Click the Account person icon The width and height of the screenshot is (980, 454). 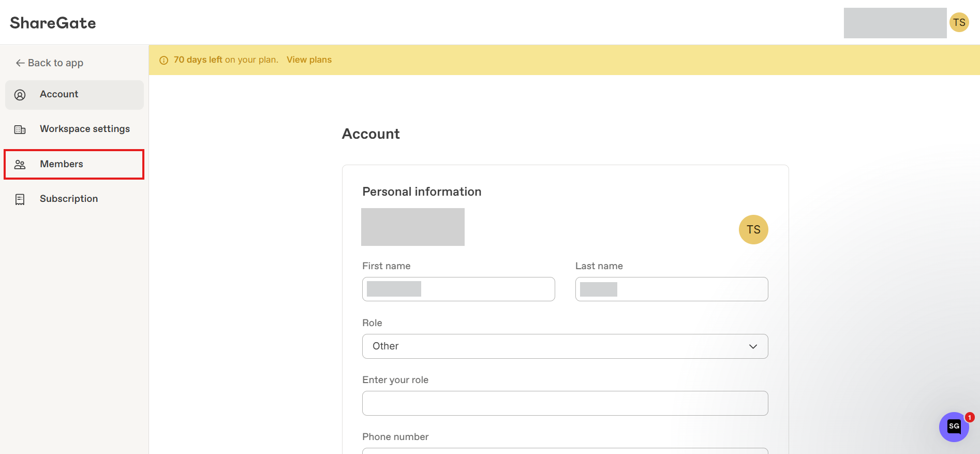[x=20, y=95]
